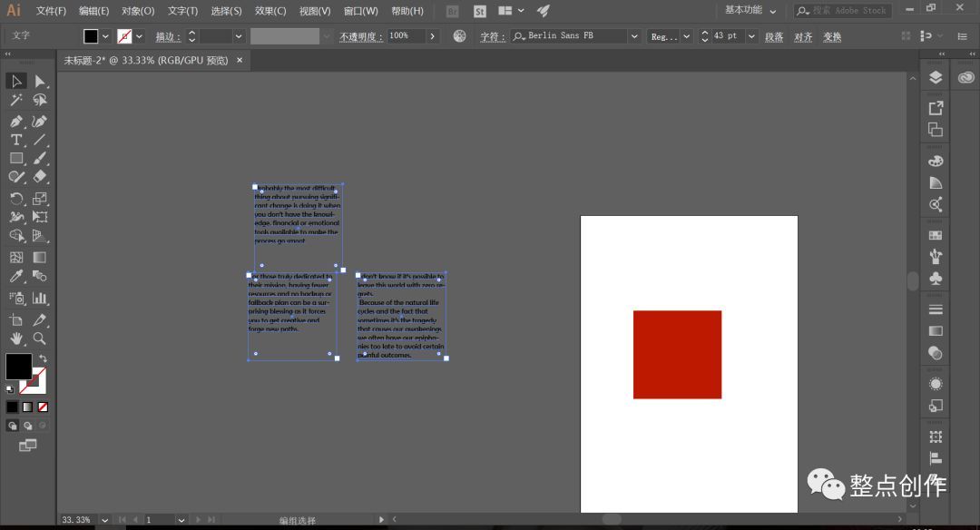The image size is (980, 530).
Task: Activate the Type tool
Action: [x=16, y=140]
